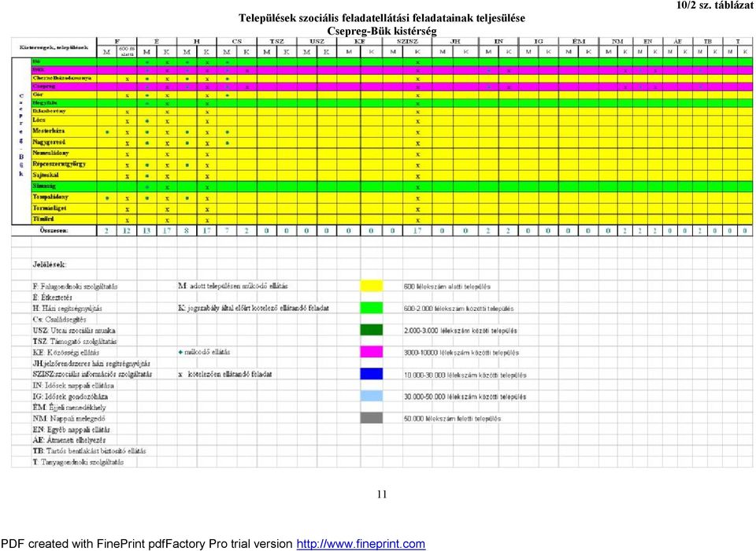Select the 'Tömörd' row label

pyautogui.click(x=43, y=219)
